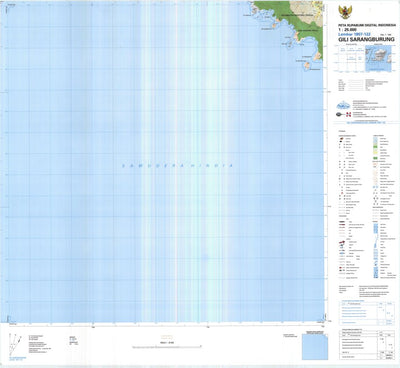
Task: Click the 1 : 25.000 scale text
Action: pyautogui.click(x=347, y=29)
